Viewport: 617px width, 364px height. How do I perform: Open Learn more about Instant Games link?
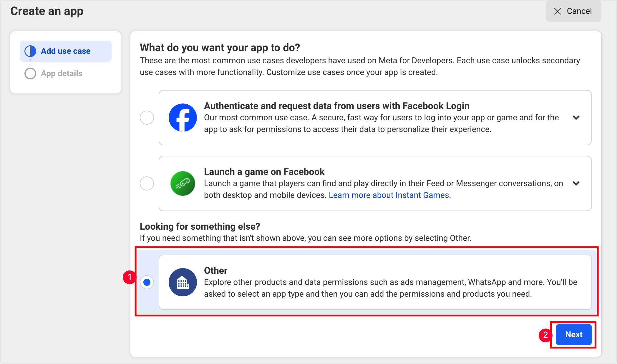click(390, 195)
